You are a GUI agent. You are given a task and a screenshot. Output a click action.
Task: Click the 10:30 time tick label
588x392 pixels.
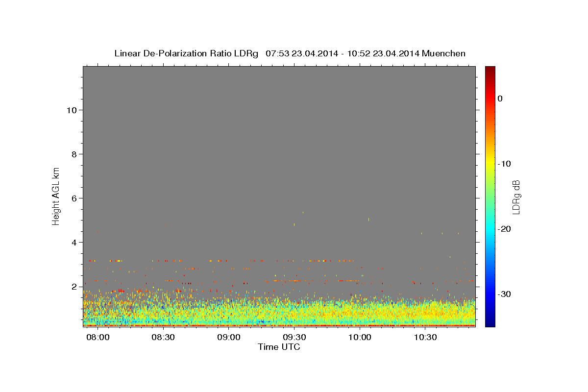point(425,337)
